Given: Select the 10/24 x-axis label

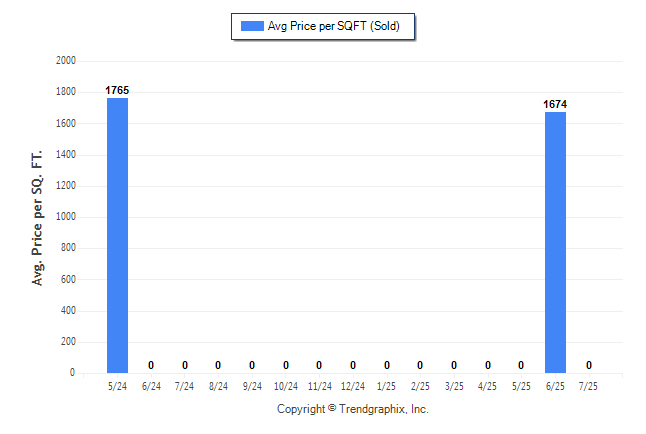Looking at the screenshot, I should tap(286, 386).
